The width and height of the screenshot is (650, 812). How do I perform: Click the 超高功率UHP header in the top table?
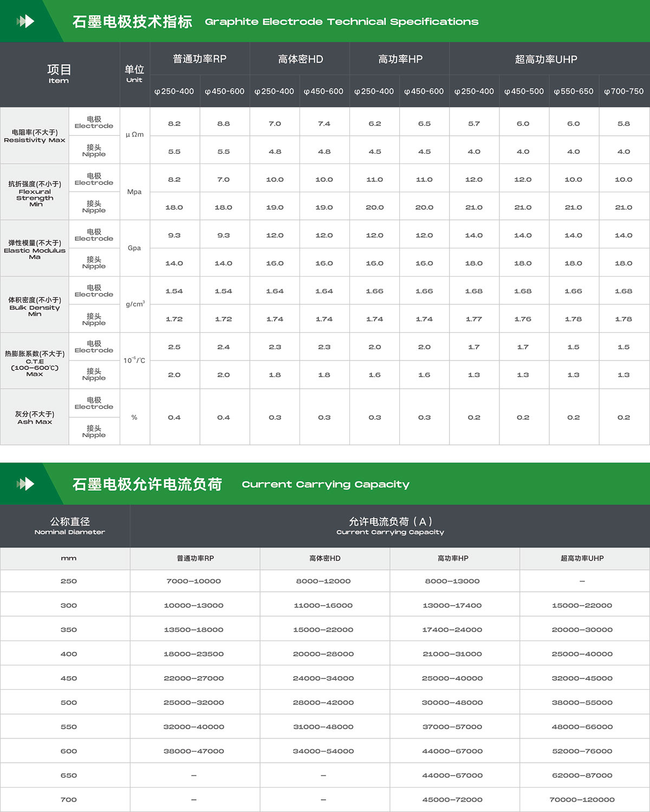pyautogui.click(x=546, y=59)
